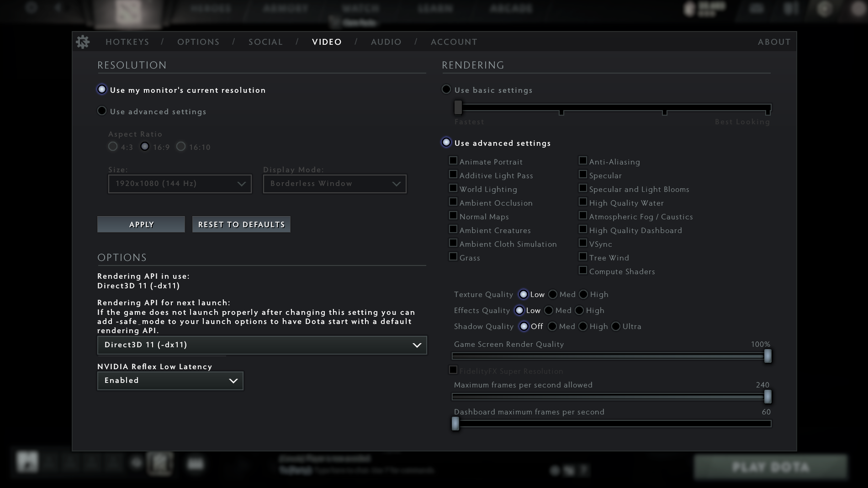Click the settings gear icon in the panel header

[x=83, y=42]
